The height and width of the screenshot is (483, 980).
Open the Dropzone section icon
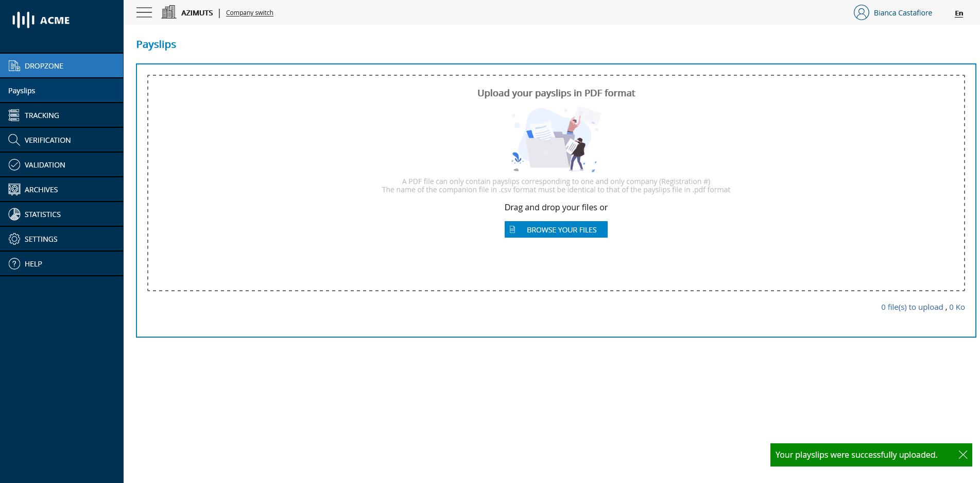coord(14,65)
